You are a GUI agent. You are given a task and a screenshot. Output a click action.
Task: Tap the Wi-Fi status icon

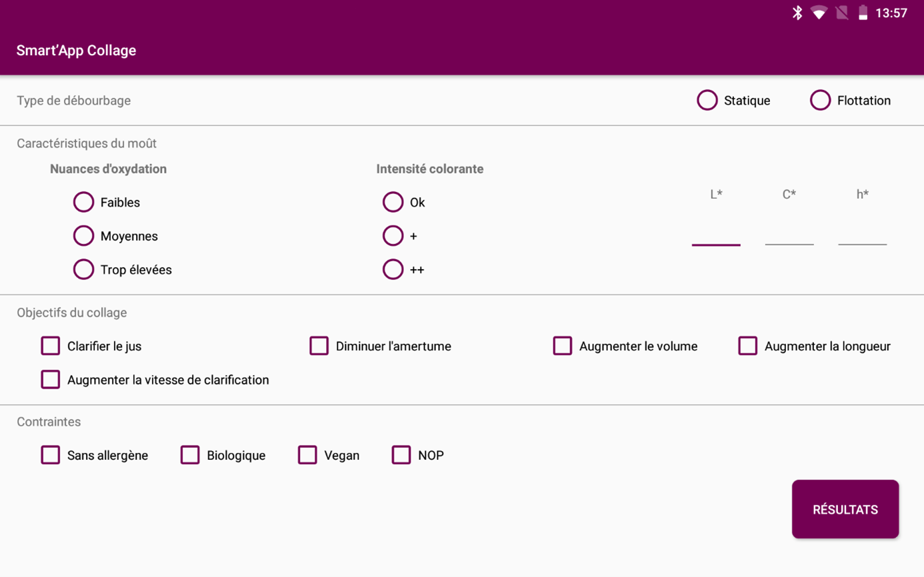(x=819, y=13)
